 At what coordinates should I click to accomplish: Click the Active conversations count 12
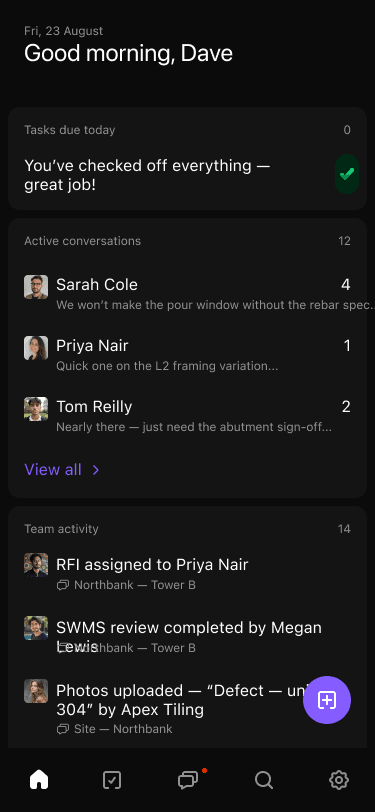[x=344, y=241]
